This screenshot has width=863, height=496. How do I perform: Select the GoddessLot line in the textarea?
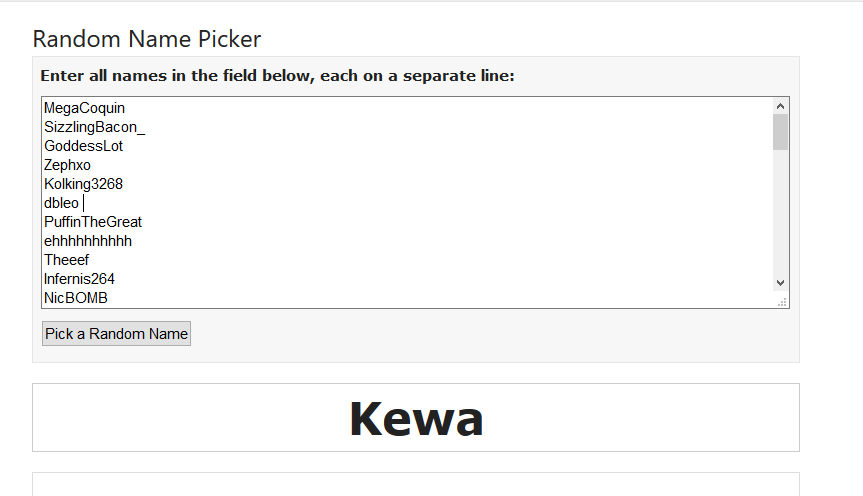pos(83,146)
